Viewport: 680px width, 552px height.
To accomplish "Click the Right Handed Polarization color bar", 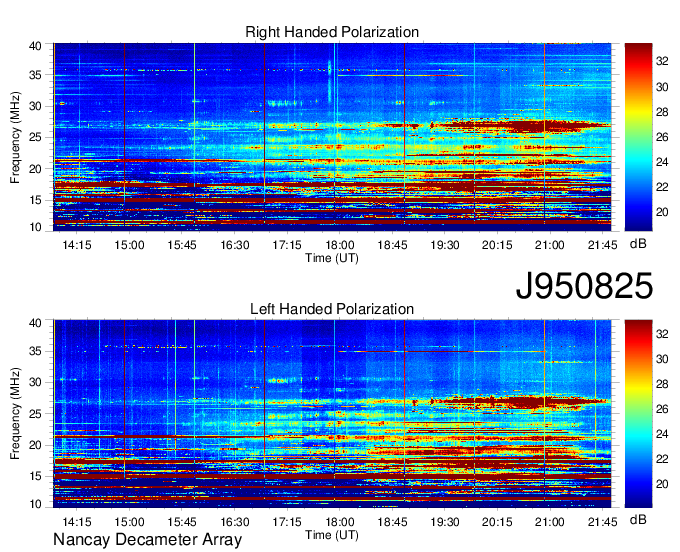I will [x=638, y=137].
